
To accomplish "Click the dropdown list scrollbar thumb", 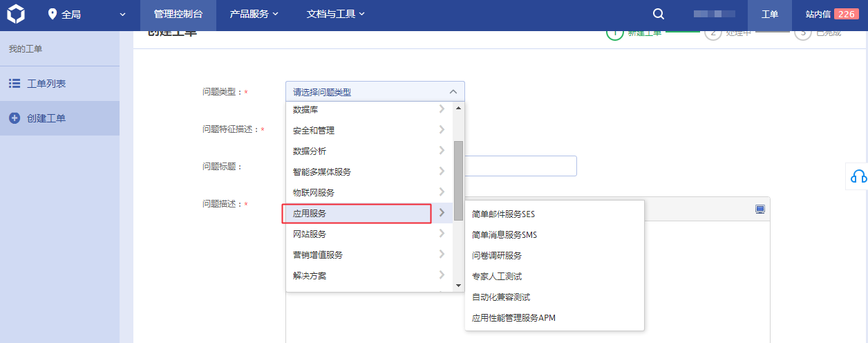I will (x=458, y=180).
